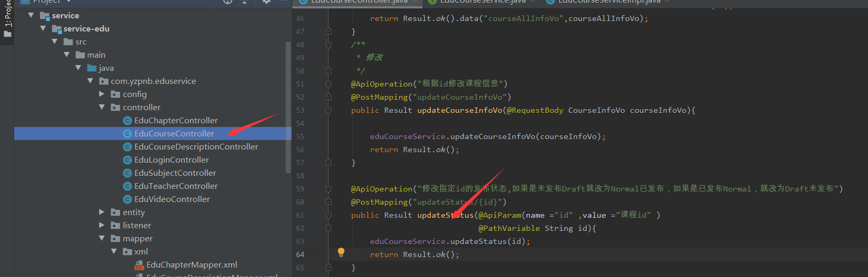Click line number 53 in the gutter
This screenshot has height=277, width=868.
[x=300, y=110]
